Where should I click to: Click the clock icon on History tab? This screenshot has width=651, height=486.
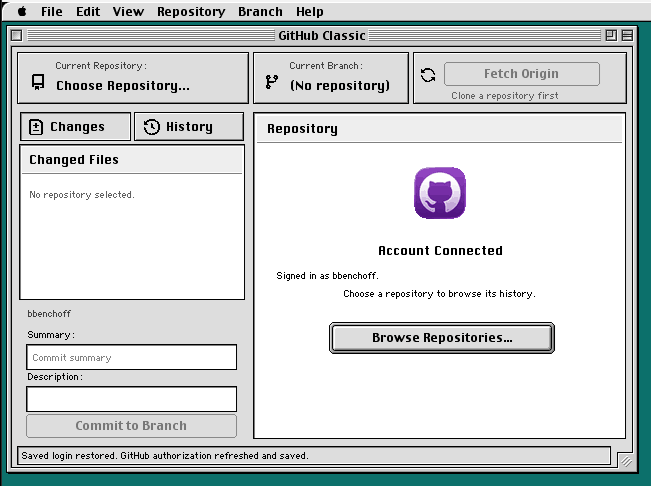pyautogui.click(x=152, y=127)
